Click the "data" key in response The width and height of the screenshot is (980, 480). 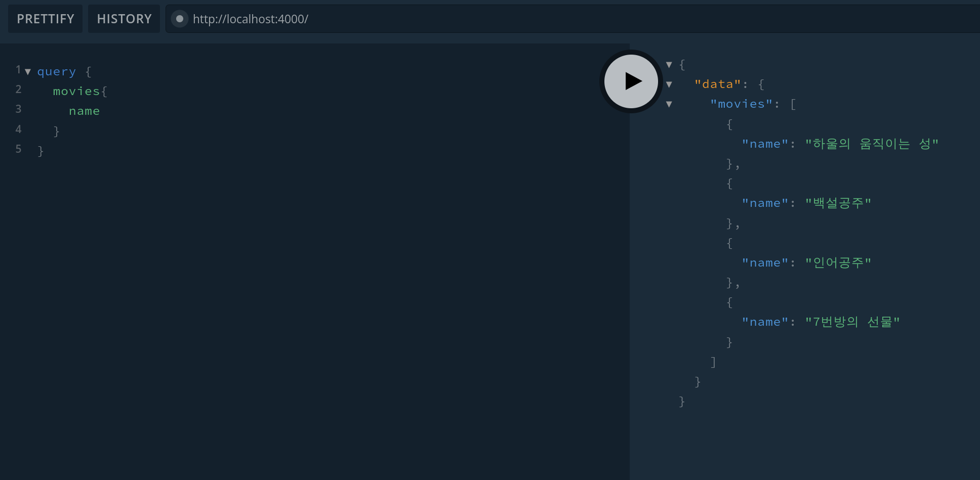click(717, 84)
